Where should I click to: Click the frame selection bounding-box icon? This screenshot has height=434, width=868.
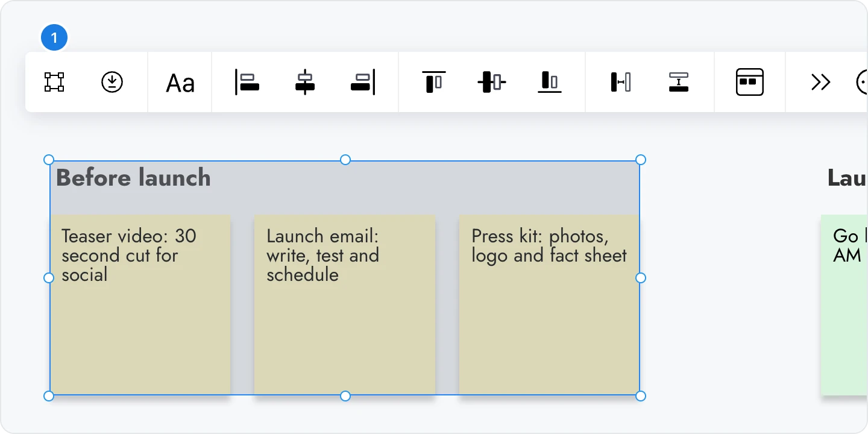(54, 82)
